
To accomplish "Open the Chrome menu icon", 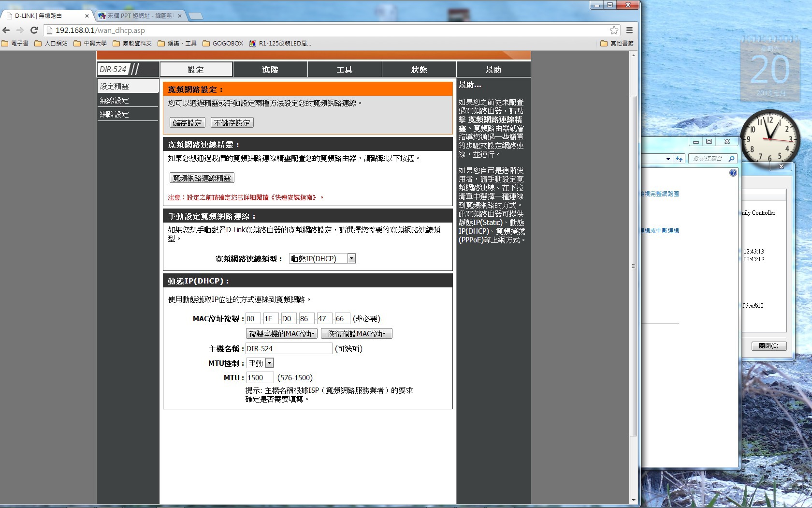I will point(629,30).
